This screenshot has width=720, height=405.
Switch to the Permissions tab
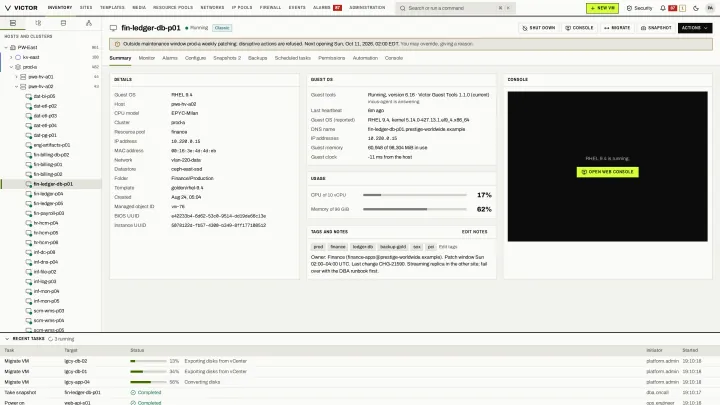point(332,58)
